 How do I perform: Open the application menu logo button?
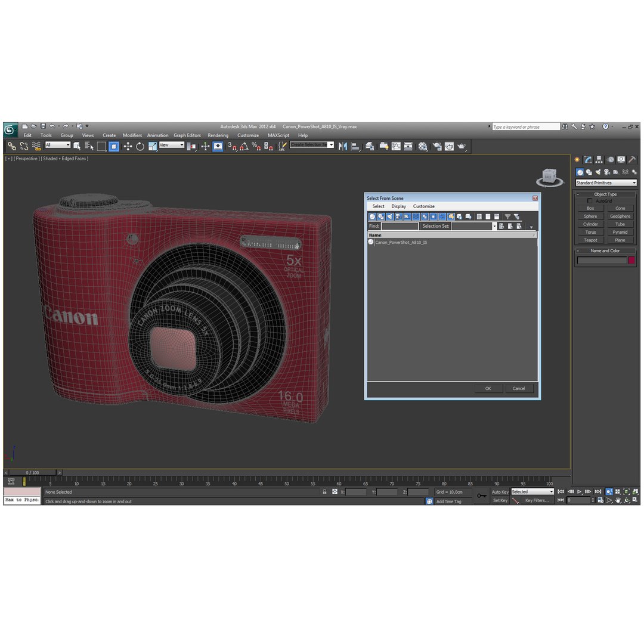click(10, 130)
